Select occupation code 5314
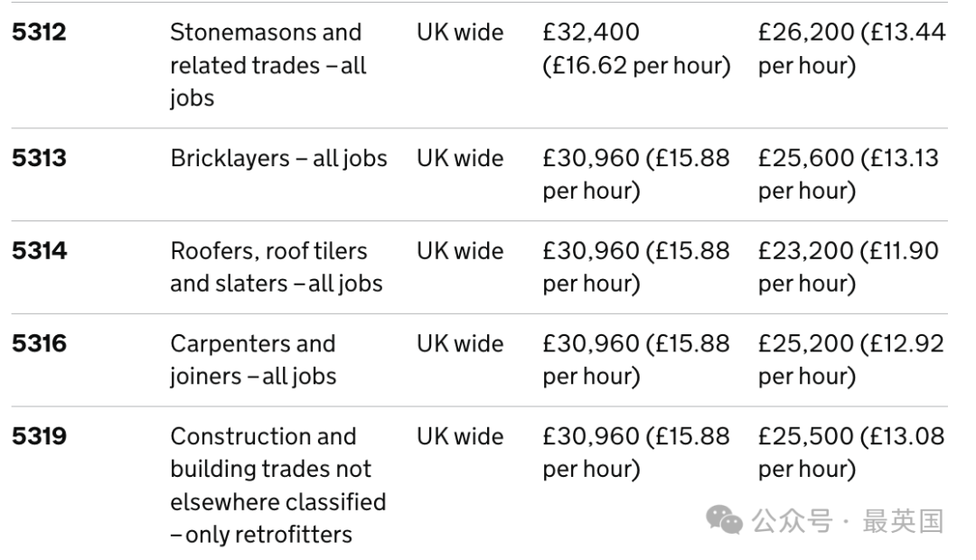 coord(39,251)
